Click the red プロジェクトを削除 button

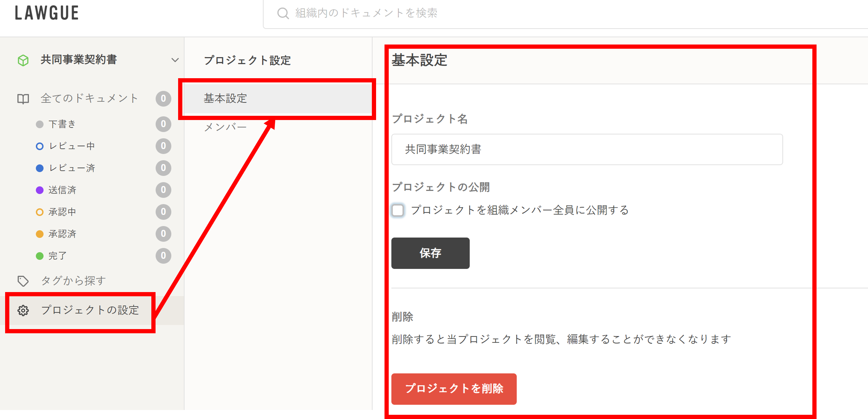click(453, 389)
